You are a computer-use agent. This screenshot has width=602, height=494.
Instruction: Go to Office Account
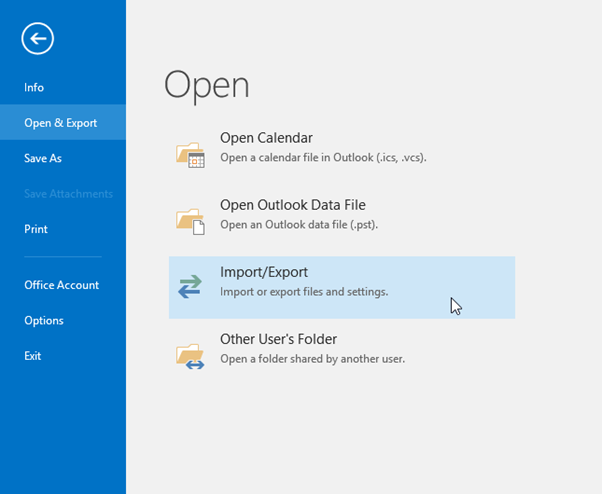point(61,285)
